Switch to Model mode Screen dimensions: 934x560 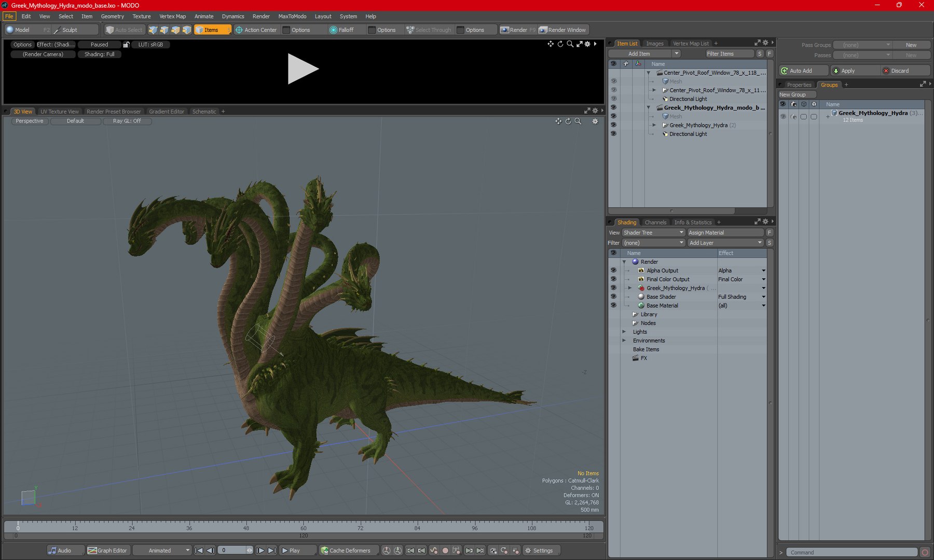tap(28, 30)
